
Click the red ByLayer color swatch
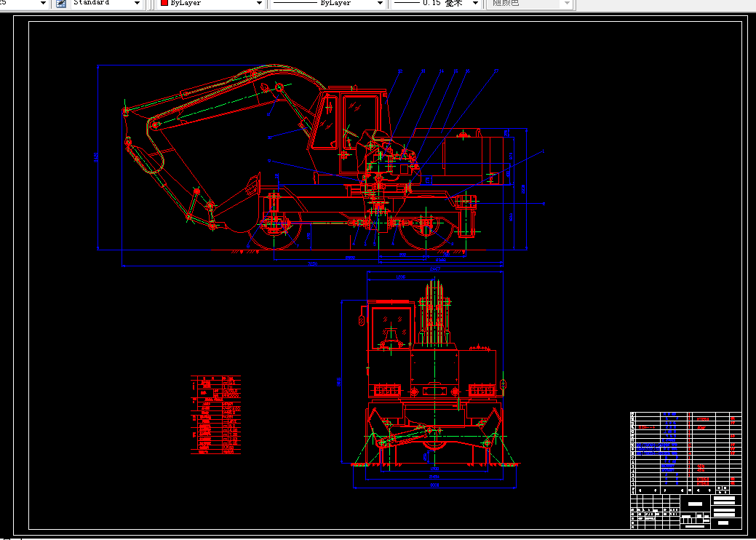pyautogui.click(x=164, y=3)
